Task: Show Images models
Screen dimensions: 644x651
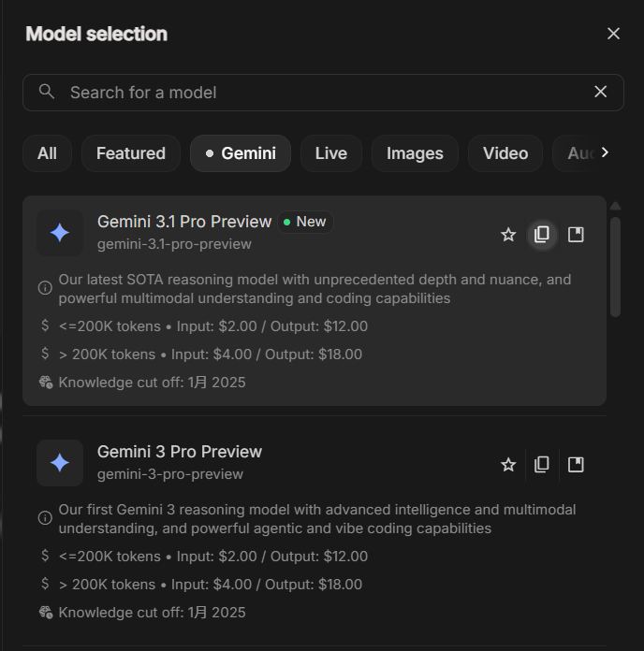Action: click(415, 153)
